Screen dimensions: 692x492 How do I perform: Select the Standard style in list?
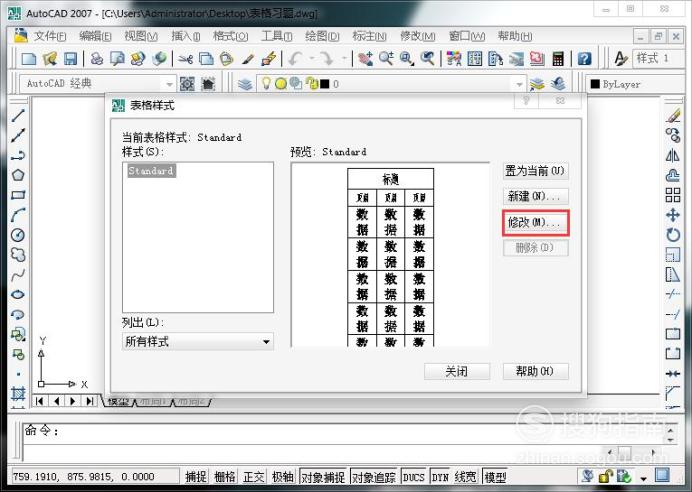151,170
